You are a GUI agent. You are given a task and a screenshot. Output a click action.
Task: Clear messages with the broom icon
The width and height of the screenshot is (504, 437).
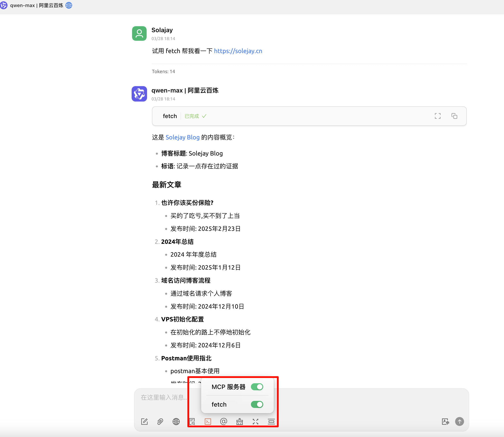coord(239,421)
